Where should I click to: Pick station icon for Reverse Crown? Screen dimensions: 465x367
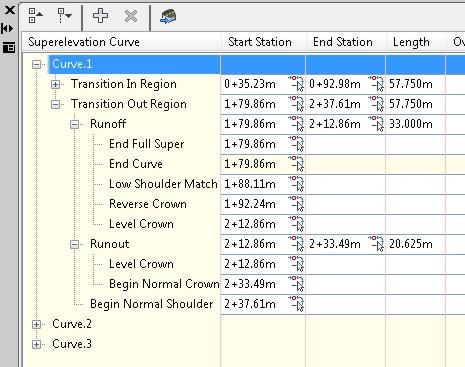[x=296, y=204]
